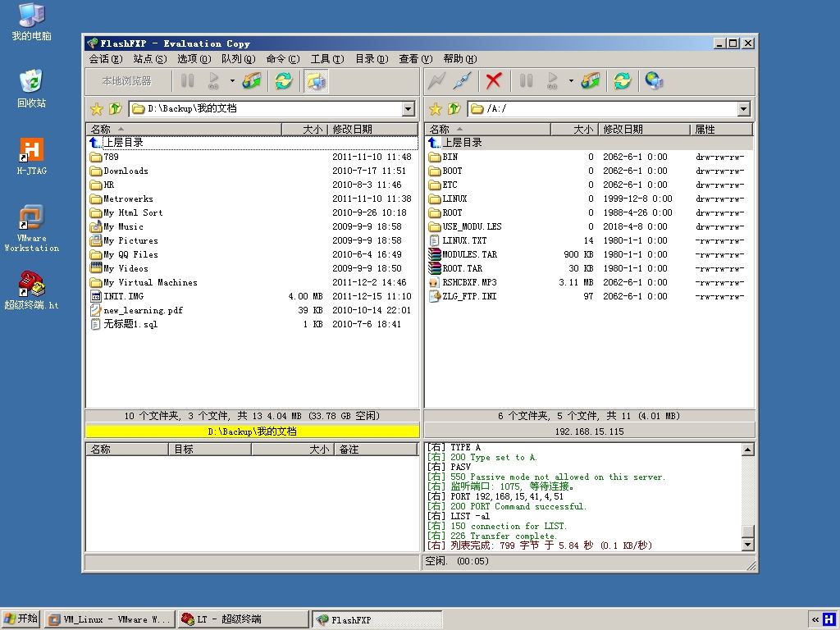Select the remote BIN folder
Viewport: 840px width, 630px height.
[589, 157]
